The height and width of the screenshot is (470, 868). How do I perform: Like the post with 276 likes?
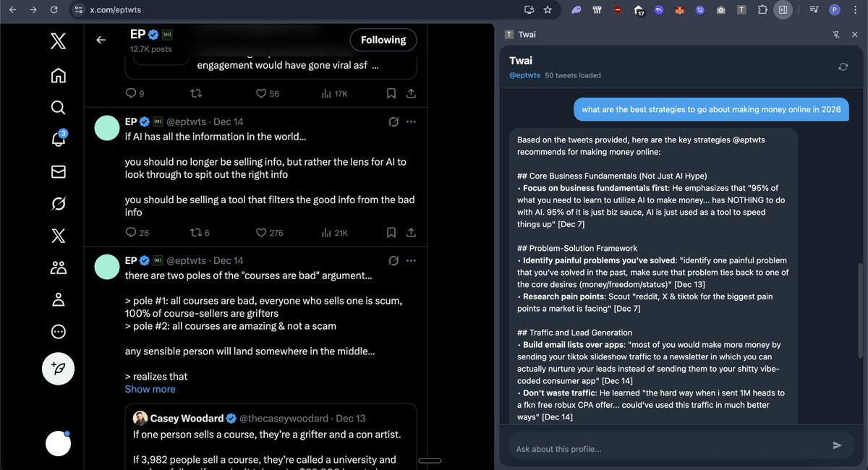tap(270, 233)
